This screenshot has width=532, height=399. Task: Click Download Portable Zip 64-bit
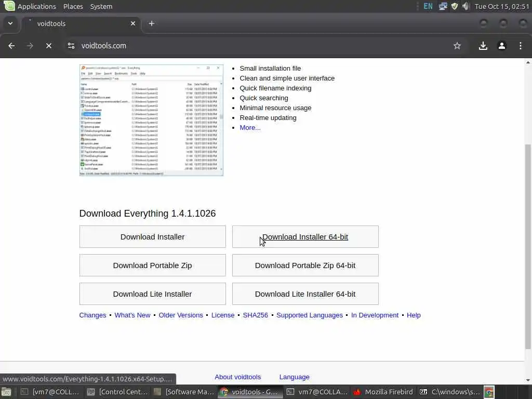point(305,265)
